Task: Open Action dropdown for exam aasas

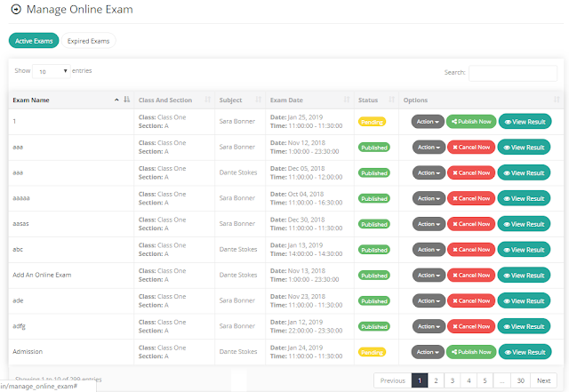Action: [429, 224]
